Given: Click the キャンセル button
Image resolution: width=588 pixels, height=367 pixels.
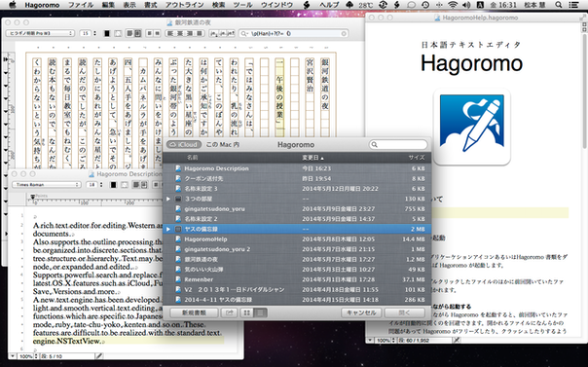Looking at the screenshot, I should point(361,312).
